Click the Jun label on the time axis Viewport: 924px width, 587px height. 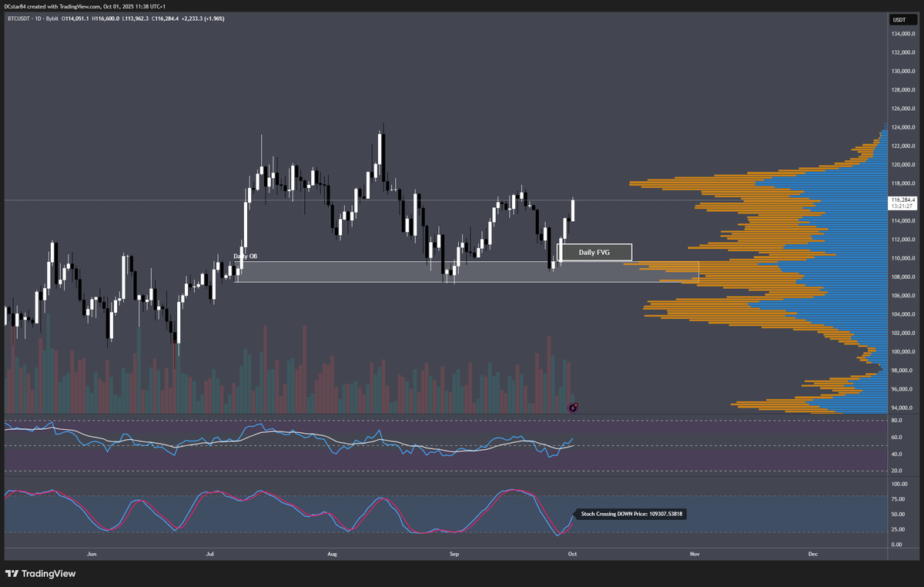pyautogui.click(x=91, y=553)
